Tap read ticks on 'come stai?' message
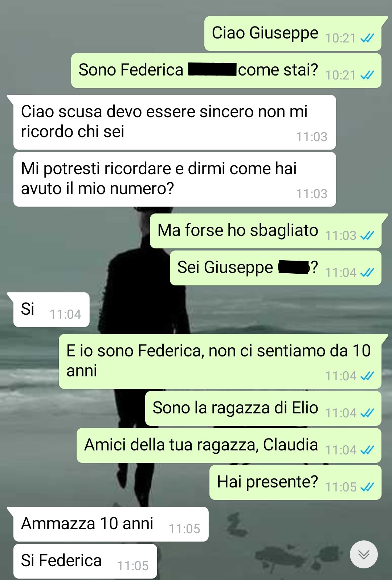 [367, 75]
